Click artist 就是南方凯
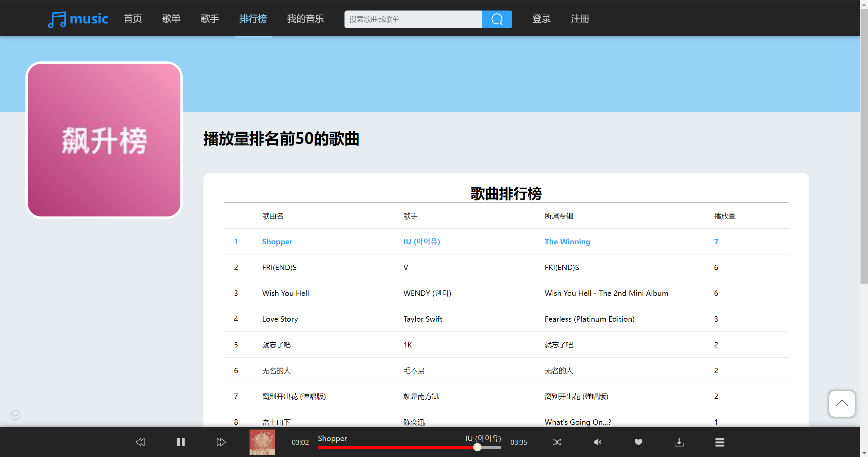868x457 pixels. [421, 396]
